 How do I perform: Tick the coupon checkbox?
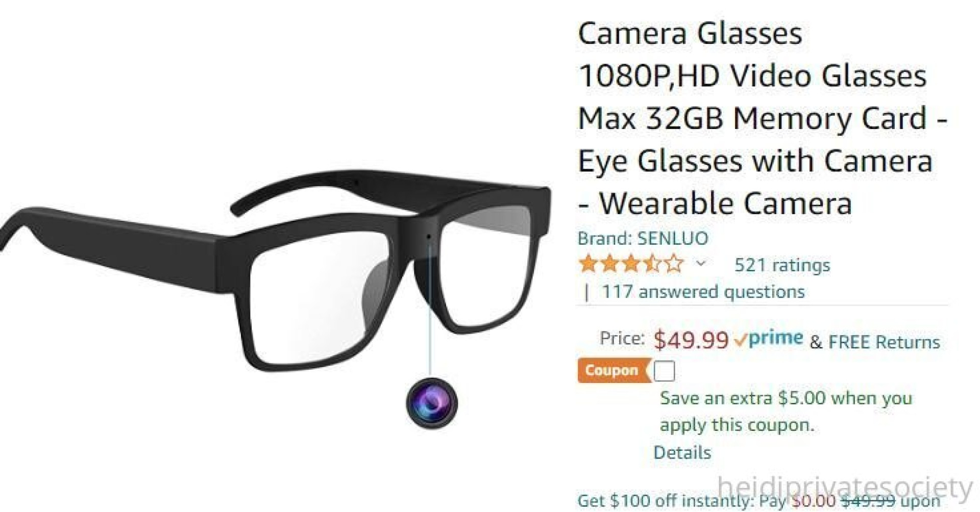pyautogui.click(x=664, y=371)
